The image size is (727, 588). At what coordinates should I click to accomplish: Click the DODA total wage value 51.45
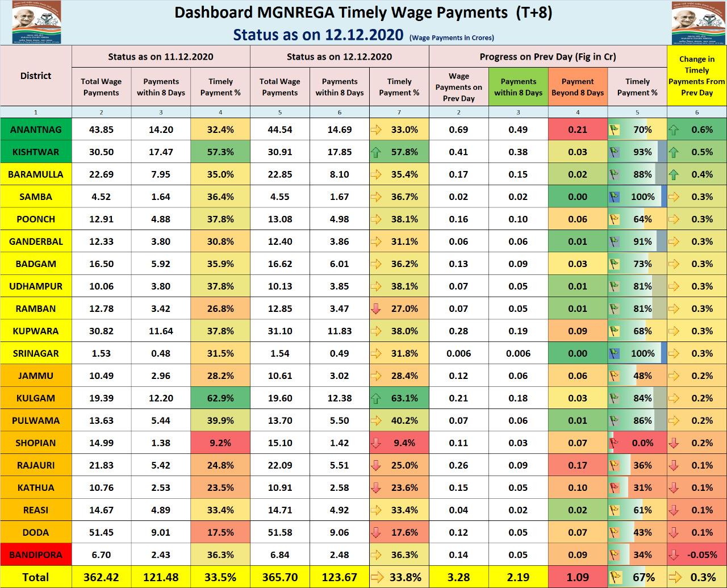(101, 532)
